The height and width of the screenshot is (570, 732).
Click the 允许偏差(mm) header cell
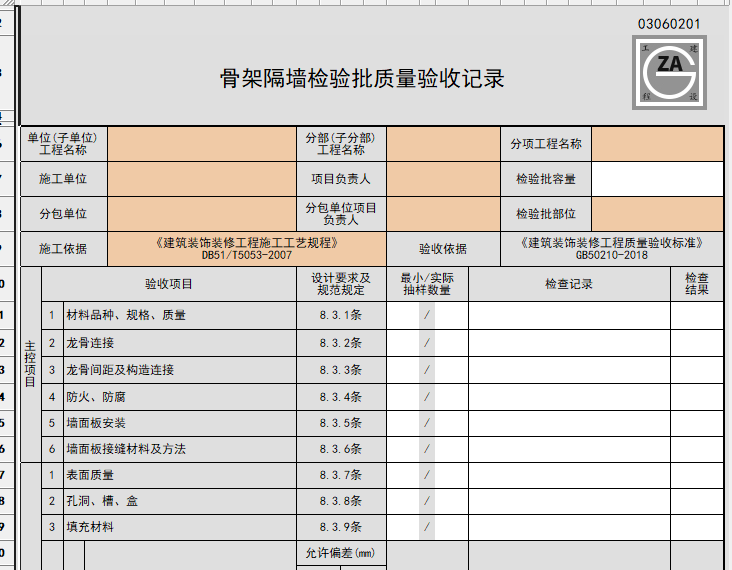pyautogui.click(x=340, y=553)
